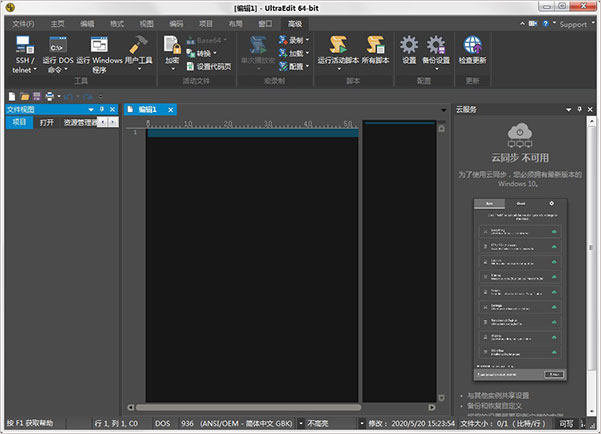The height and width of the screenshot is (434, 601).
Task: Expand the Support menu dropdown
Action: tap(593, 23)
